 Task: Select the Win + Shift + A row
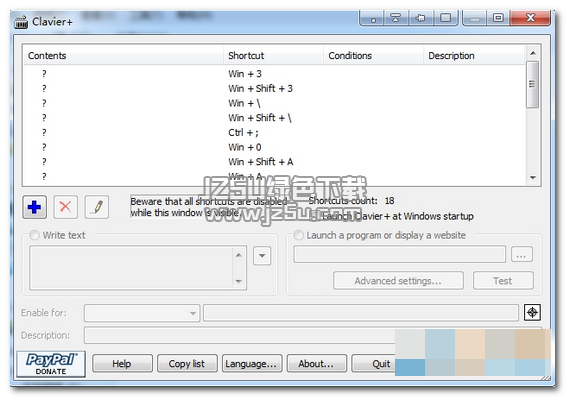pos(274,162)
